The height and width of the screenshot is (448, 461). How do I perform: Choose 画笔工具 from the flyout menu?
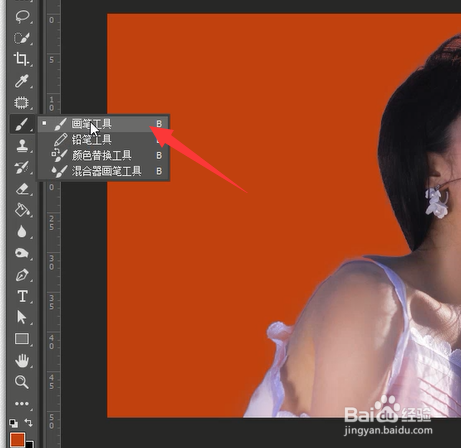[x=103, y=124]
